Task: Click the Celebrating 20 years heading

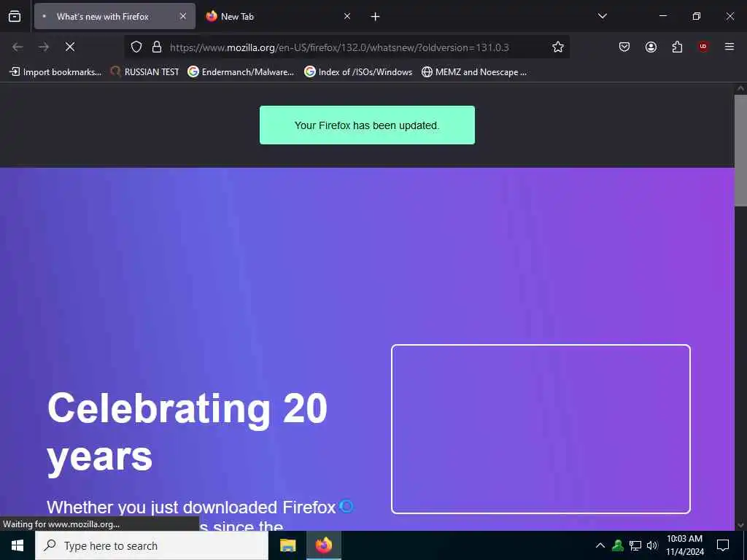Action: (x=187, y=432)
